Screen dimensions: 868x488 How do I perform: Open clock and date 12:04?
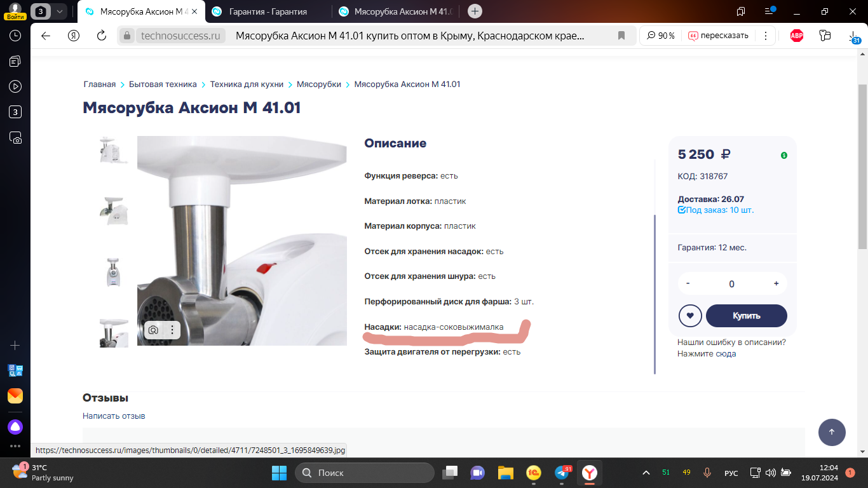820,473
